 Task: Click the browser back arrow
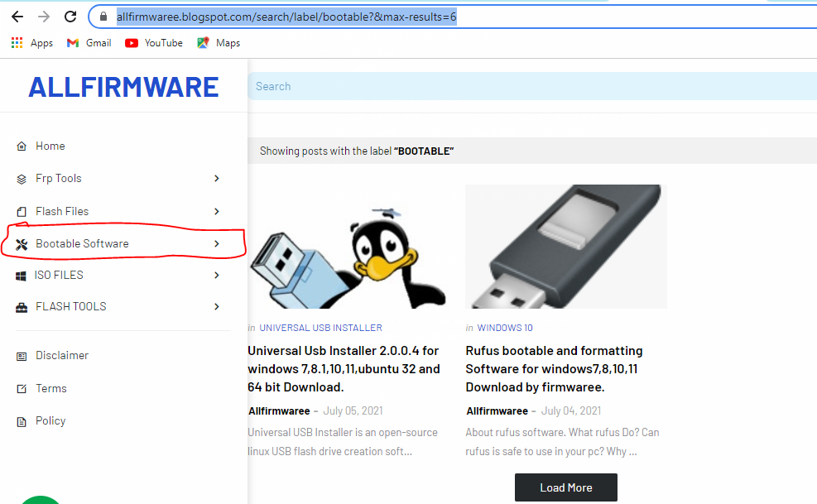point(17,17)
